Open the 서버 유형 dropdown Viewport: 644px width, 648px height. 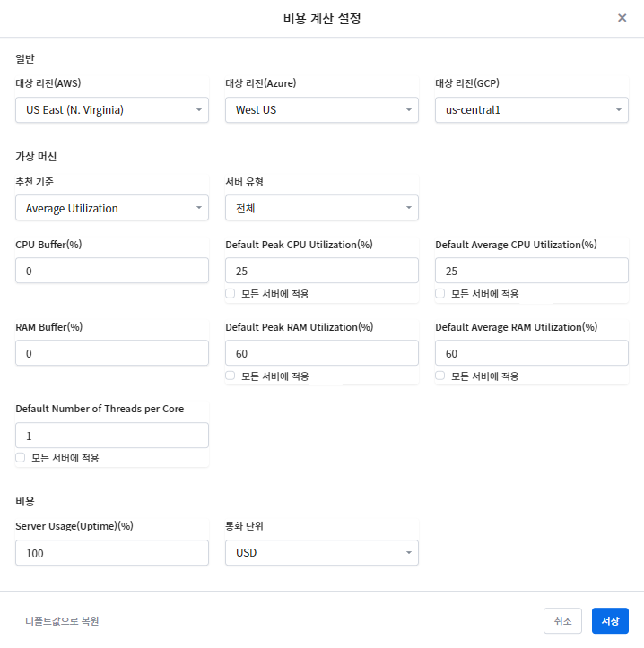tap(321, 209)
